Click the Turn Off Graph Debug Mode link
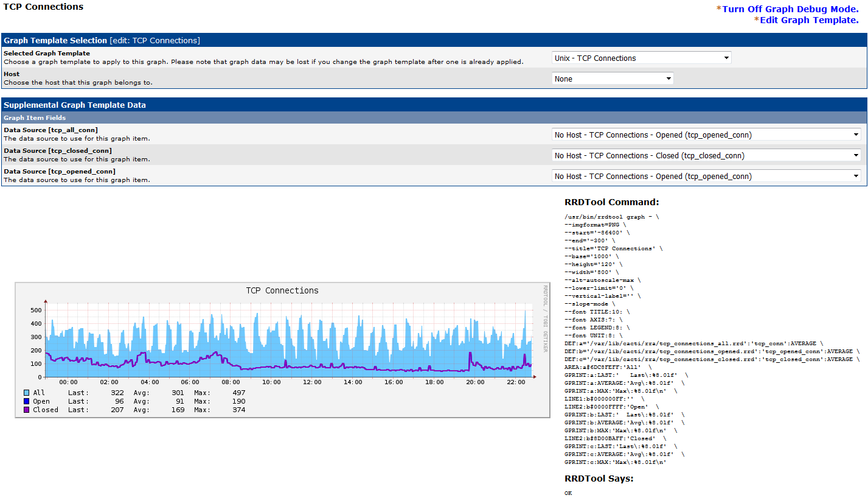This screenshot has height=498, width=868. (x=790, y=9)
